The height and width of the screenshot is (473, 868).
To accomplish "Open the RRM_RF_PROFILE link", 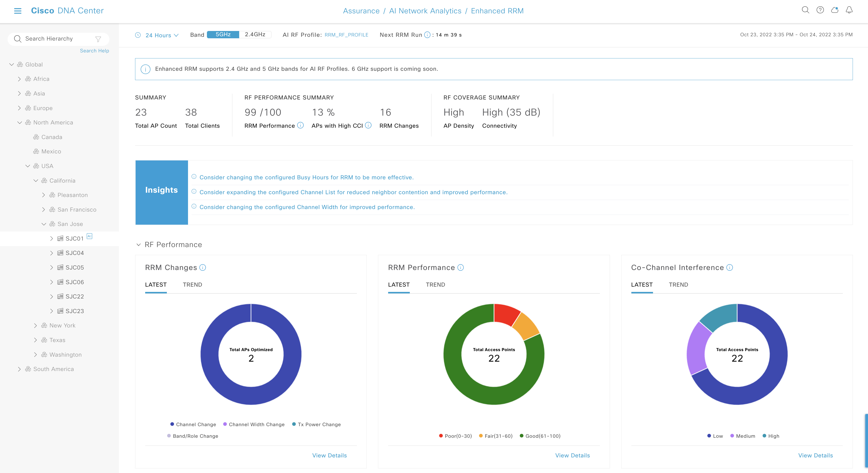I will click(x=346, y=35).
